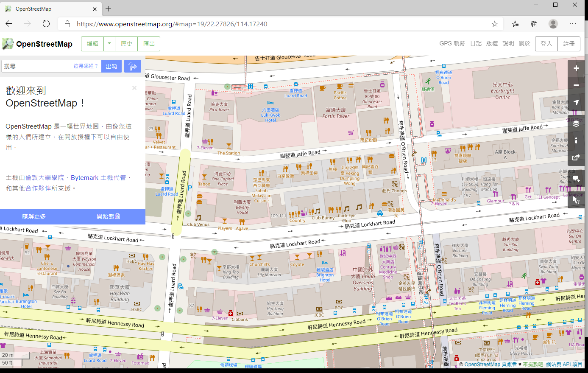Click the Coyote bar cocktail icon
Viewport: 588px width, 373px height.
297,257
